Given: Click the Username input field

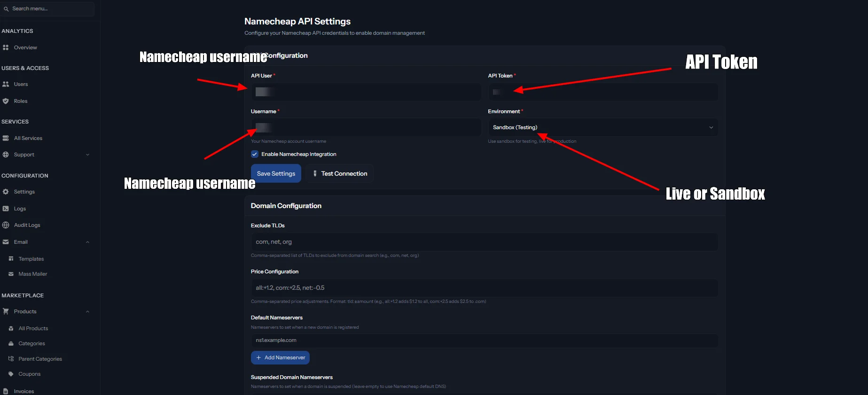Looking at the screenshot, I should (366, 127).
